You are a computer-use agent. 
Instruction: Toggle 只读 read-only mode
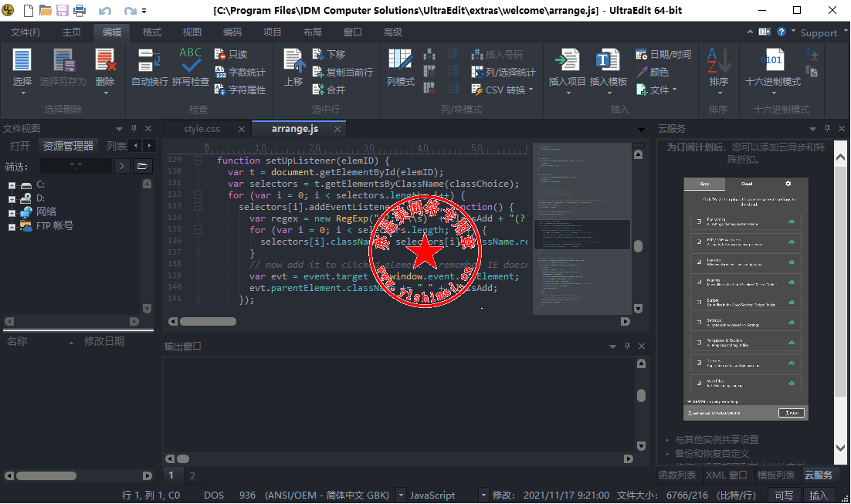(x=231, y=54)
